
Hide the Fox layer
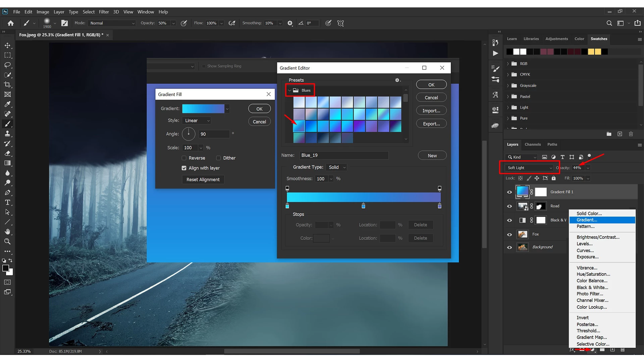coord(509,235)
